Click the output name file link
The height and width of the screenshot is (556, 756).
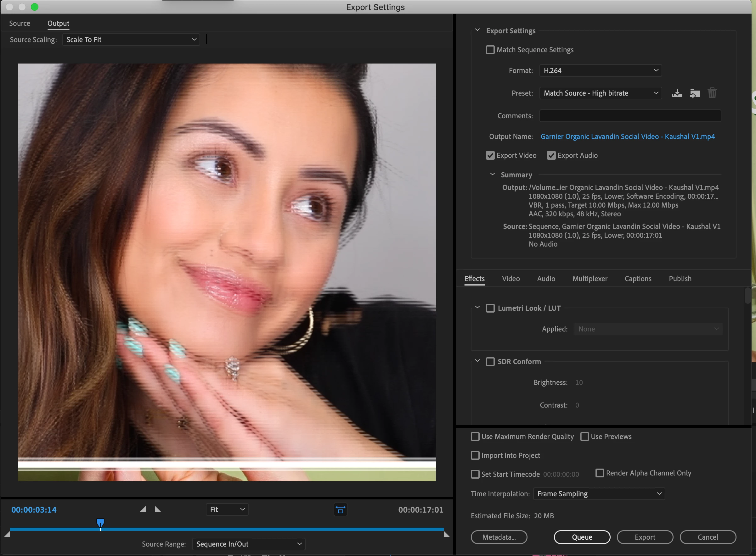pyautogui.click(x=627, y=137)
